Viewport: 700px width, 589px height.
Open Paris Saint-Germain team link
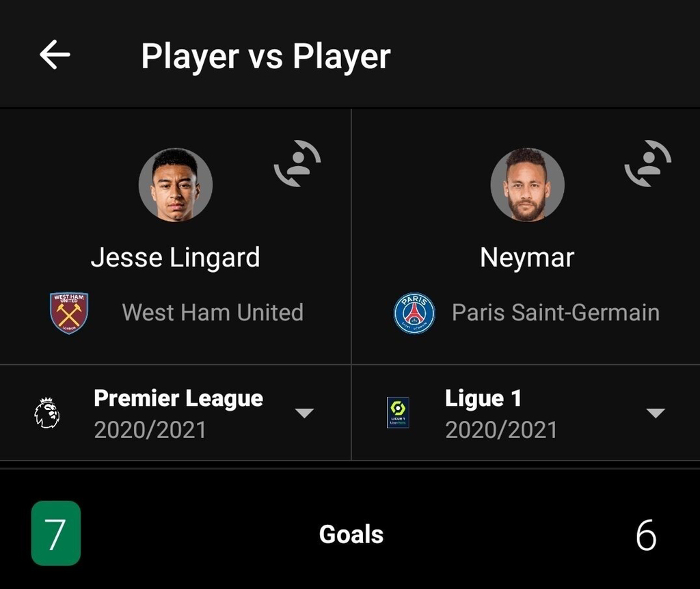(556, 312)
